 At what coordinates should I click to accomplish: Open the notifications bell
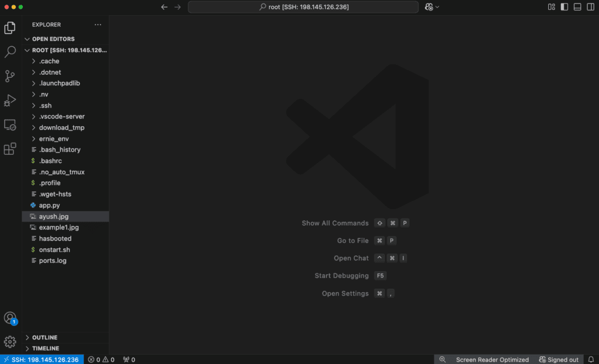coord(591,359)
